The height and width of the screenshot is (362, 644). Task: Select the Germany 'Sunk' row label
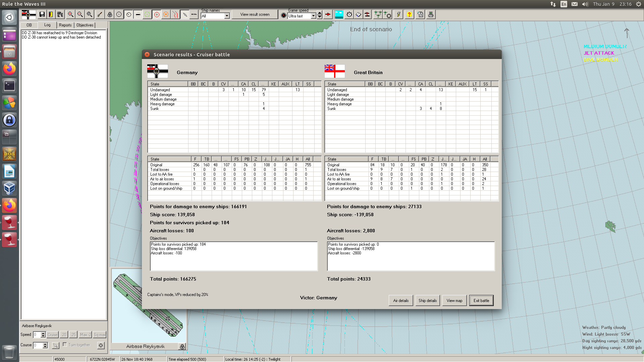(155, 109)
